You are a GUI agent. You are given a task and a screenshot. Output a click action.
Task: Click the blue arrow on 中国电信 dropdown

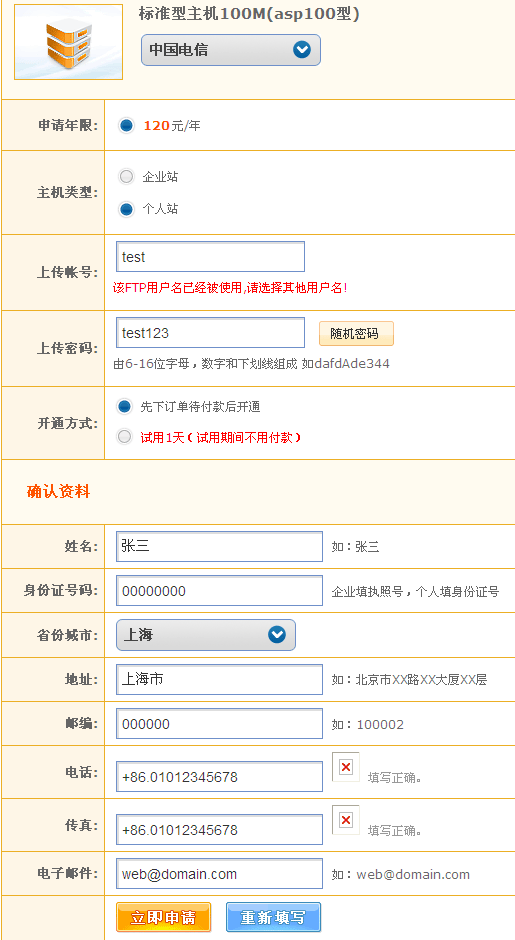pos(302,50)
